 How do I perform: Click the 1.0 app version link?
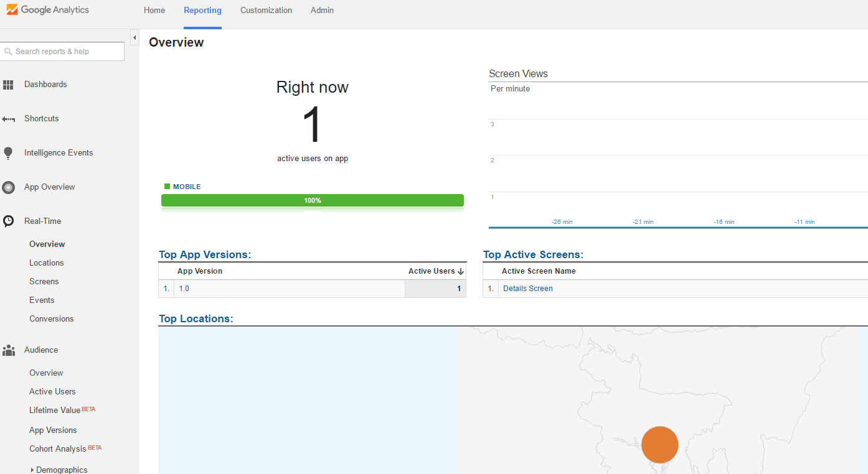click(184, 289)
